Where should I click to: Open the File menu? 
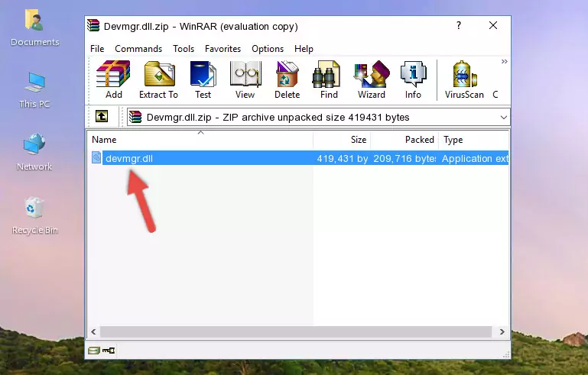pyautogui.click(x=97, y=49)
